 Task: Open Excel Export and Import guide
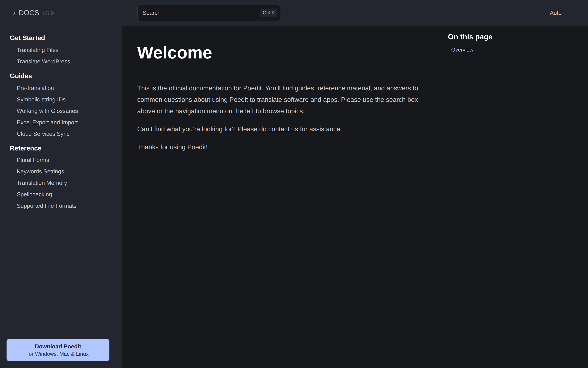point(47,122)
